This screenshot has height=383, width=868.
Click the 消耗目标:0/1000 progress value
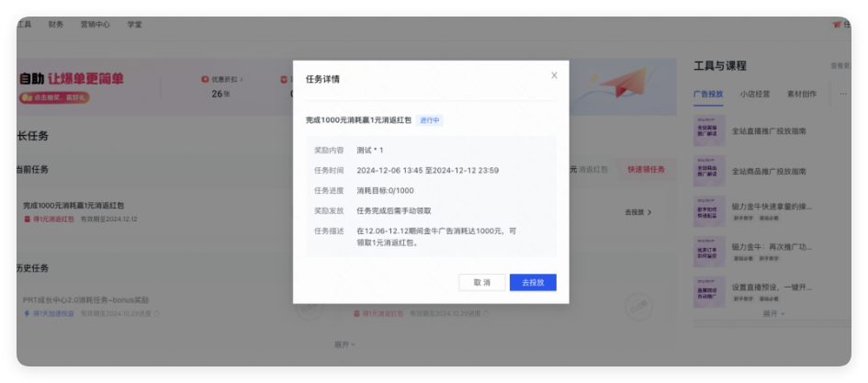point(385,191)
